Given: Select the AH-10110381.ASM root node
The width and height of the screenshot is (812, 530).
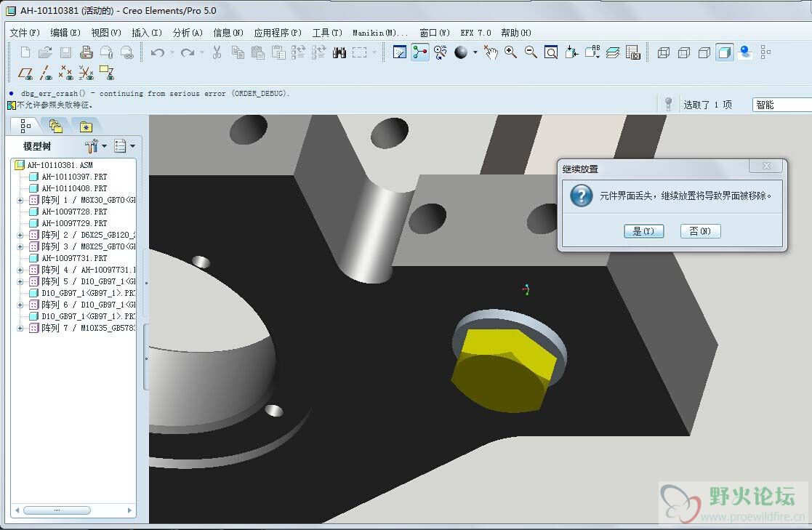Looking at the screenshot, I should [x=60, y=165].
